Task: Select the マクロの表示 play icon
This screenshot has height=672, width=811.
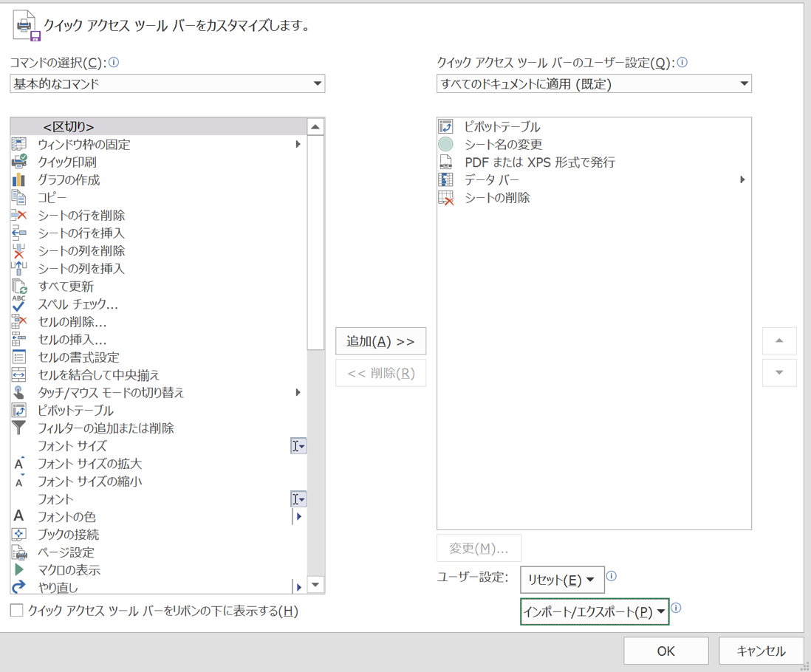Action: tap(19, 569)
